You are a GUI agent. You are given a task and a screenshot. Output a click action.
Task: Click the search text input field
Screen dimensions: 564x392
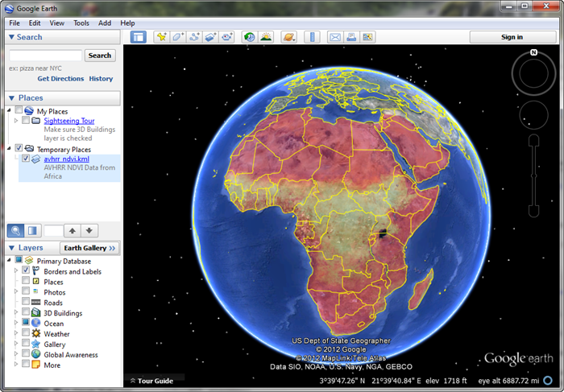(45, 56)
